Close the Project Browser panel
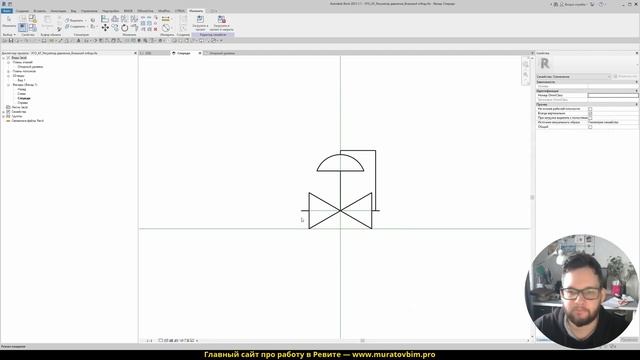Screen dimensions: 640x360 [135, 53]
